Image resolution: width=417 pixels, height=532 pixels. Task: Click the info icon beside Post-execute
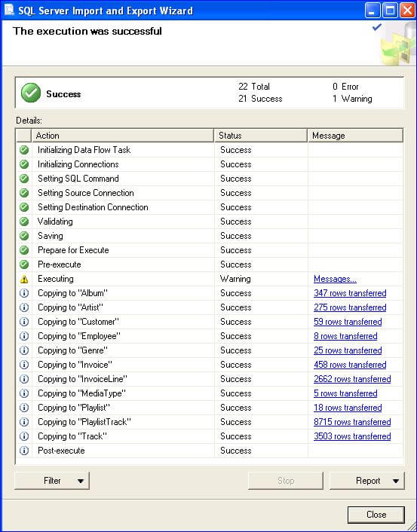24,451
